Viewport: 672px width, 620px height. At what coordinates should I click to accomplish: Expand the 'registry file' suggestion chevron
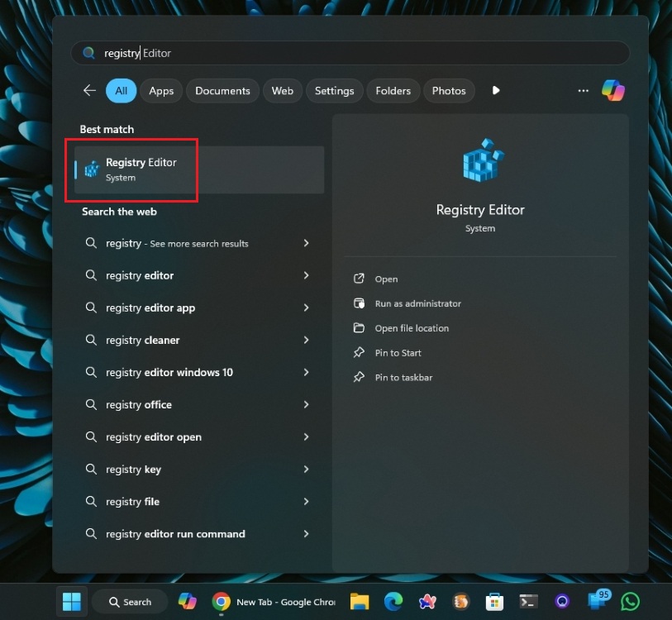coord(306,501)
